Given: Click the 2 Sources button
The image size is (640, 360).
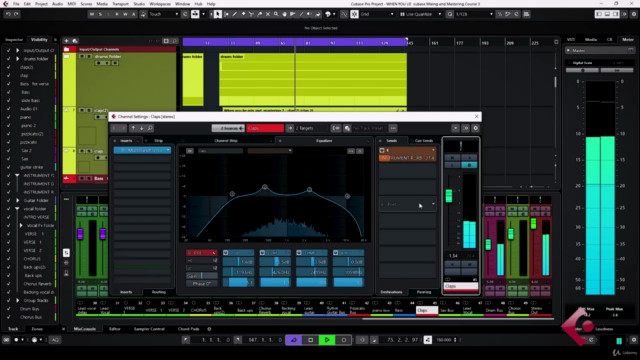Looking at the screenshot, I should point(228,128).
